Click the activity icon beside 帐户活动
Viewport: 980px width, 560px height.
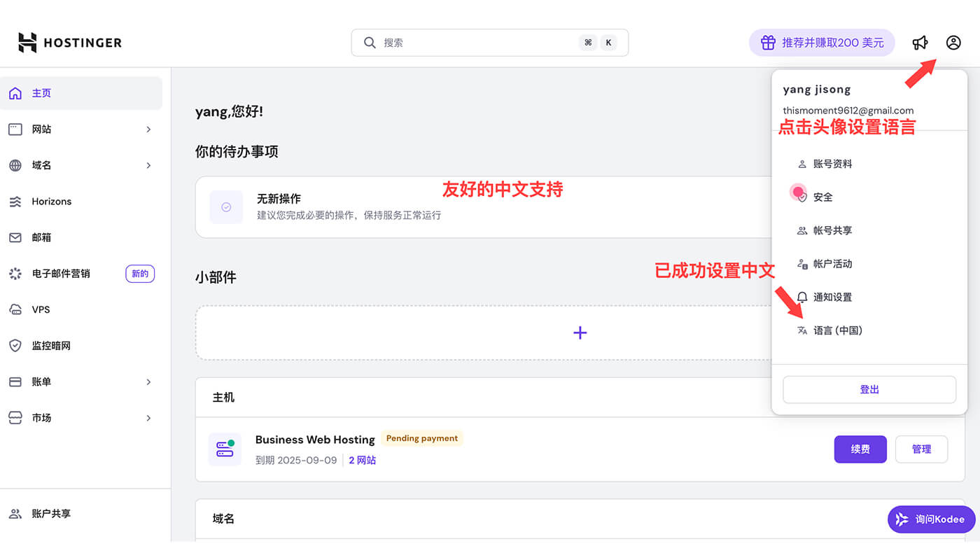click(802, 264)
